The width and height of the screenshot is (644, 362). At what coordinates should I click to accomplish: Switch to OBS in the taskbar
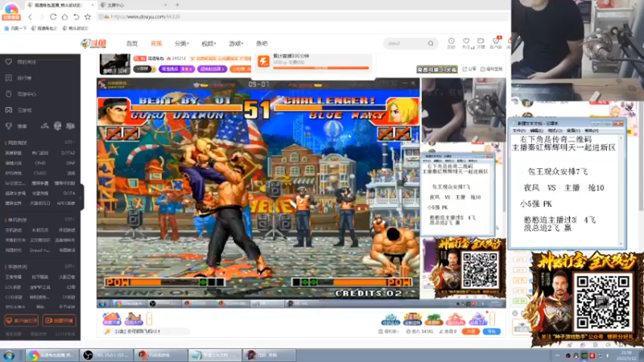point(107,355)
